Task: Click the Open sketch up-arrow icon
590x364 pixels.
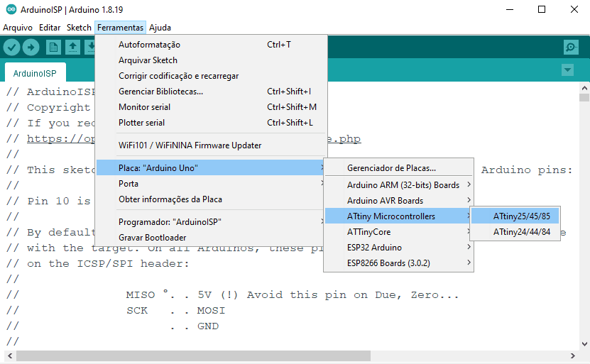Action: click(x=72, y=48)
